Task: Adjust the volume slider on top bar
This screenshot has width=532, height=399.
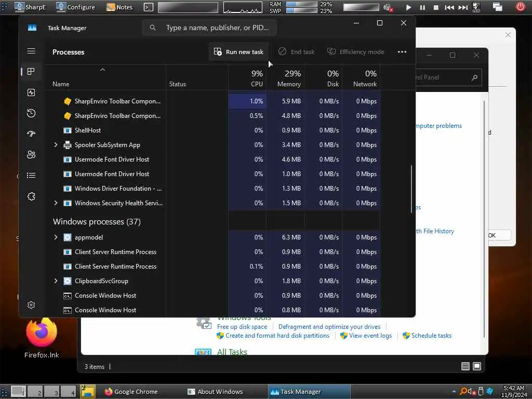Action: point(361,7)
